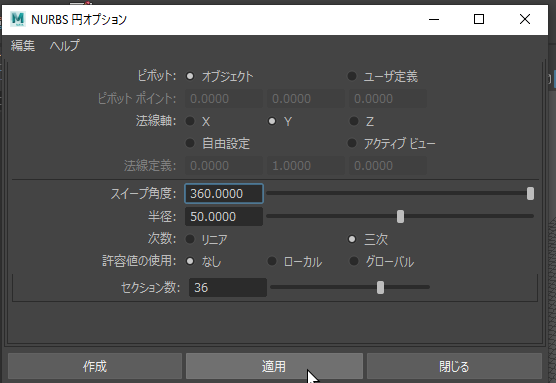
Task: Minimize the NURBS 円オプション window
Action: 434,19
